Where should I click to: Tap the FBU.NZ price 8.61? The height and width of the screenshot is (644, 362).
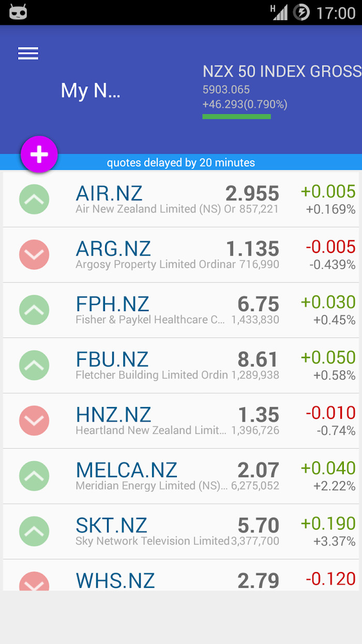258,359
